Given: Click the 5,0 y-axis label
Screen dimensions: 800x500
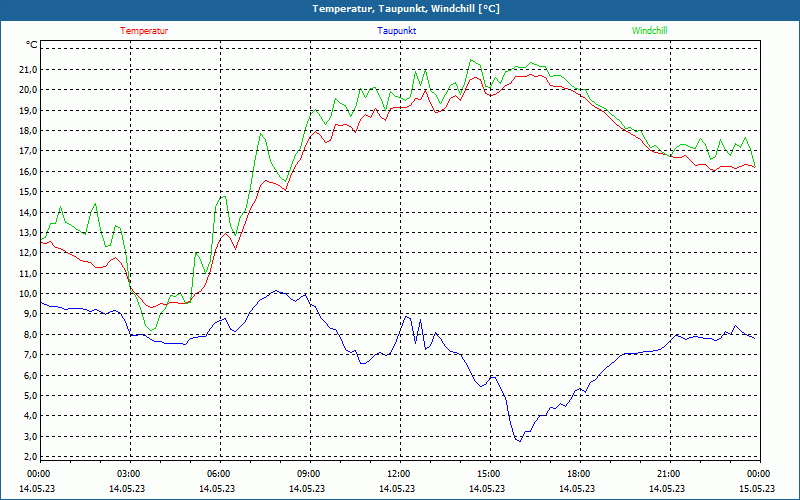Looking at the screenshot, I should [x=30, y=395].
